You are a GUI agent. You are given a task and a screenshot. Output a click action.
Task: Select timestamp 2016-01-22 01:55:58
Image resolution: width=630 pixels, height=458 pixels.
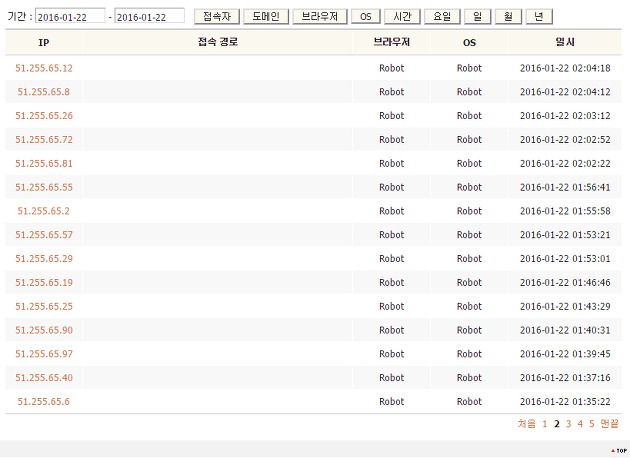(x=565, y=211)
